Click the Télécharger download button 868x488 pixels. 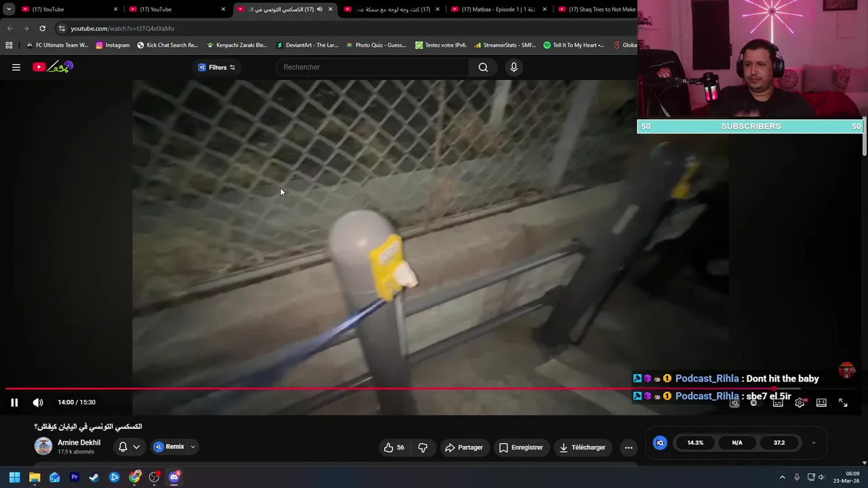point(582,447)
